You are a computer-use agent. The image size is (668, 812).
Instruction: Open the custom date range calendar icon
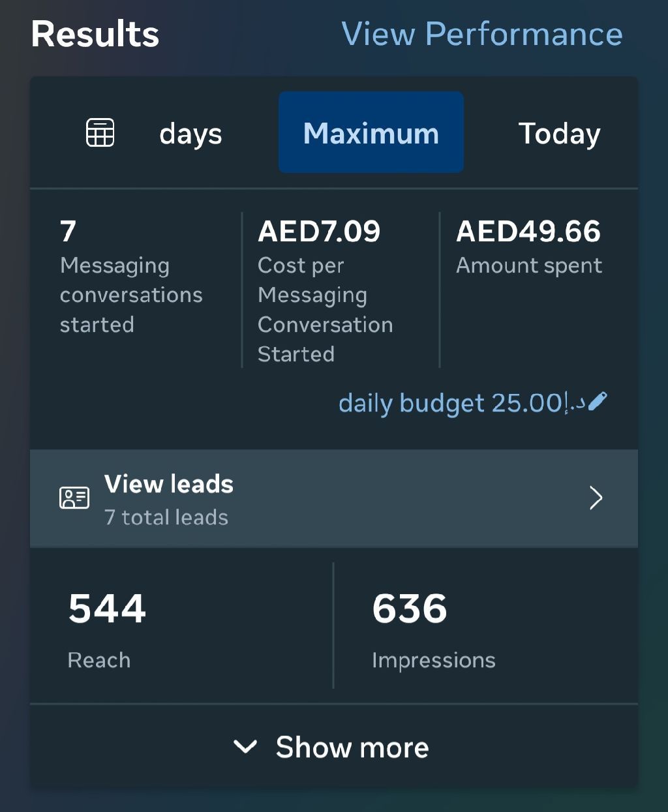tap(100, 133)
